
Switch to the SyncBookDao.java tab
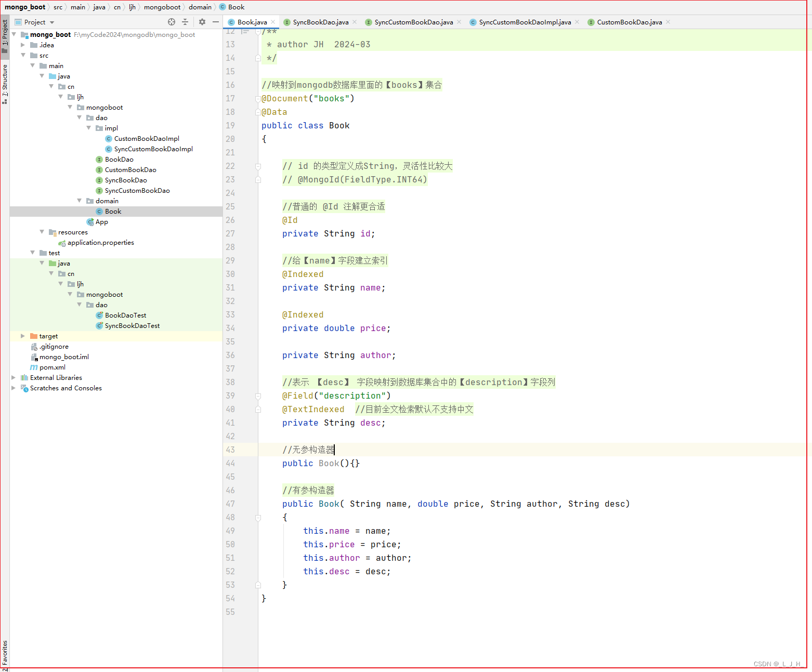point(320,22)
